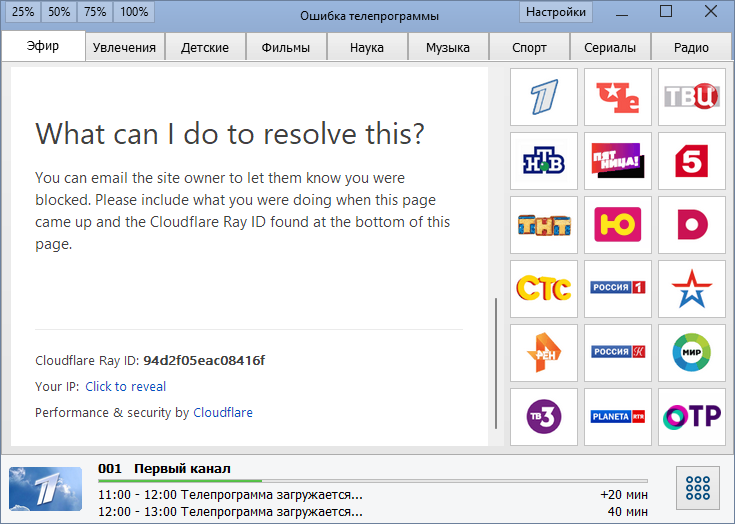Switch to the Эфир tab

click(x=43, y=46)
